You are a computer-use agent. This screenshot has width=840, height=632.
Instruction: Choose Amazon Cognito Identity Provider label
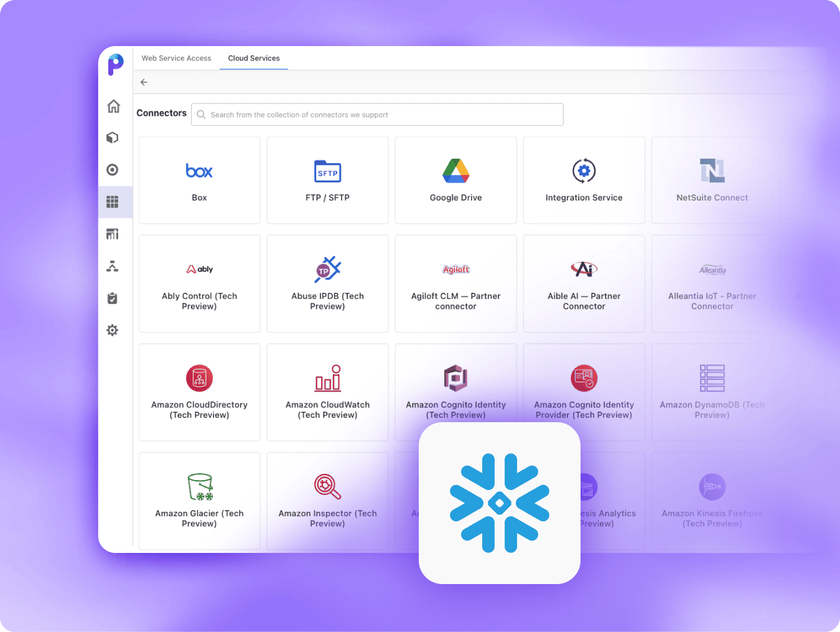tap(584, 410)
